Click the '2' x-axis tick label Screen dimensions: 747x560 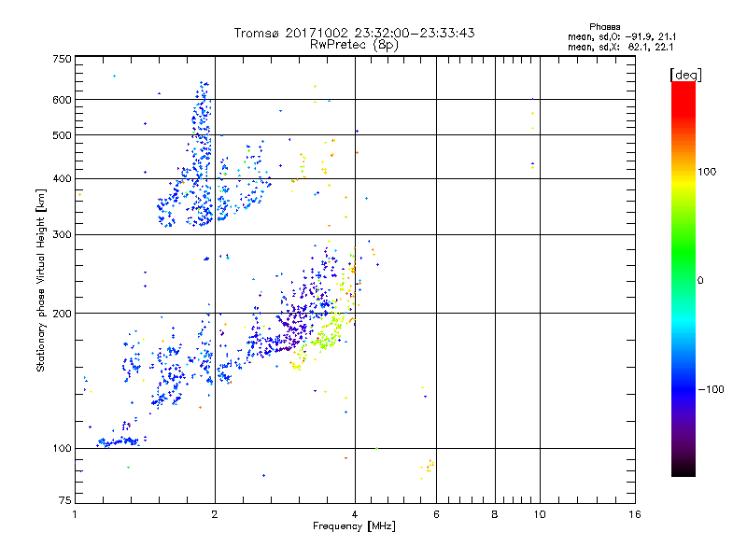pos(215,514)
